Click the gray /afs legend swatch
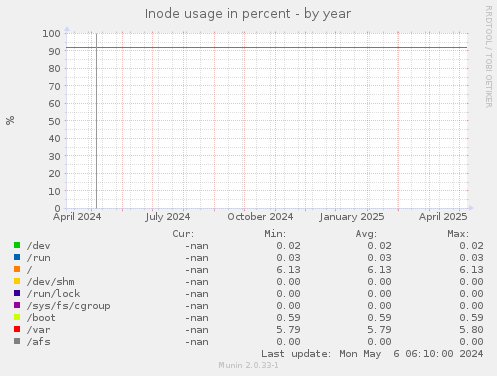This screenshot has height=376, width=497. point(17,341)
